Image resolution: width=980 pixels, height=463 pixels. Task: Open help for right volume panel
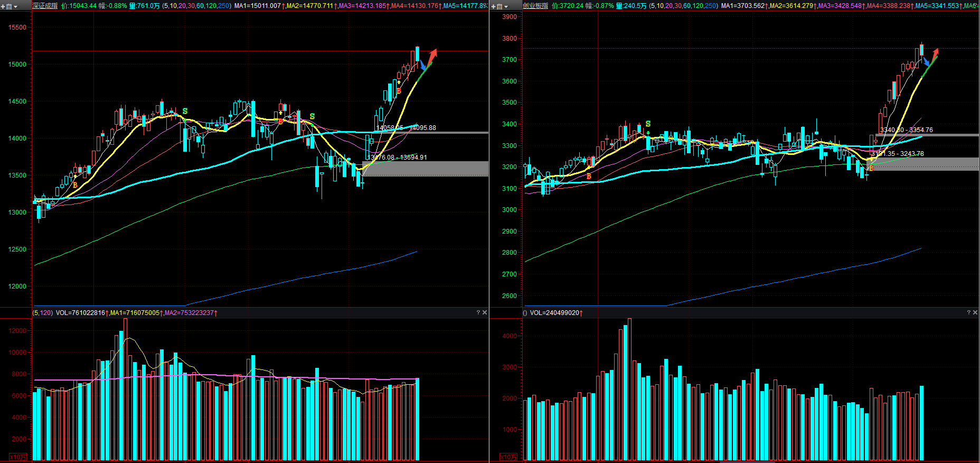(968, 313)
